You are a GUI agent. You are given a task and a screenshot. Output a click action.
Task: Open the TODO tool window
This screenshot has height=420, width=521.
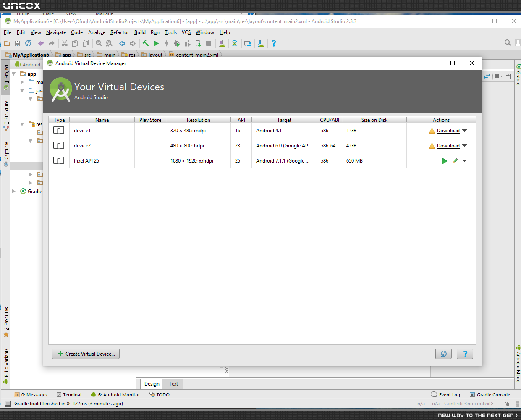[x=160, y=395]
